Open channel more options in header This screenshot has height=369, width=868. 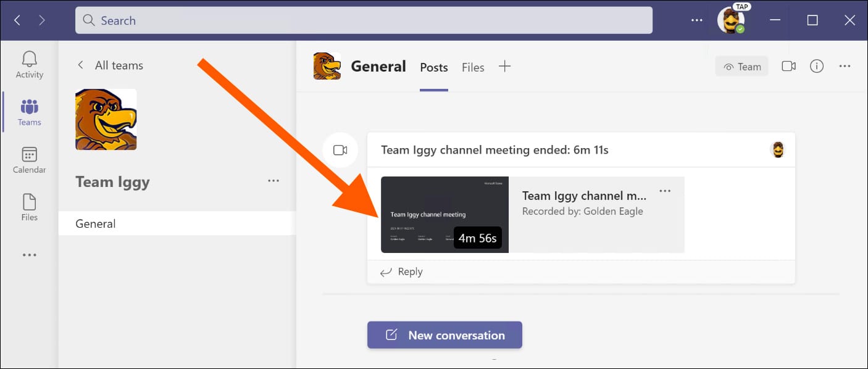[x=845, y=67]
